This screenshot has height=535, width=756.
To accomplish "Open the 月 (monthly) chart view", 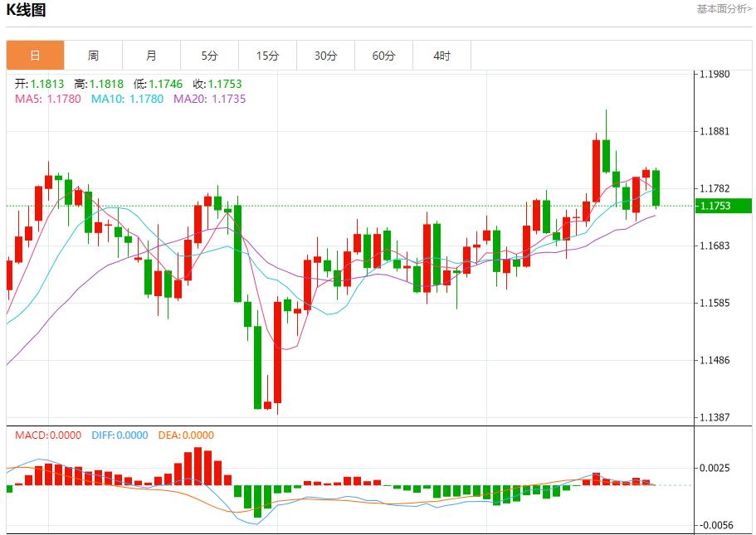I will coord(151,55).
